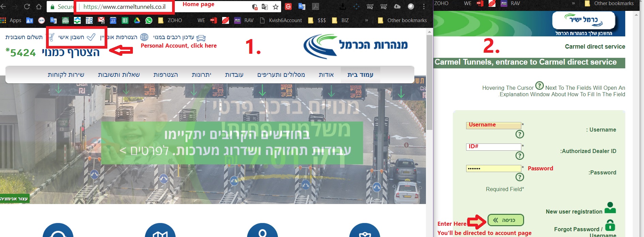Open the שירות לקוחות navigation tab
644x237 pixels.
[66, 75]
